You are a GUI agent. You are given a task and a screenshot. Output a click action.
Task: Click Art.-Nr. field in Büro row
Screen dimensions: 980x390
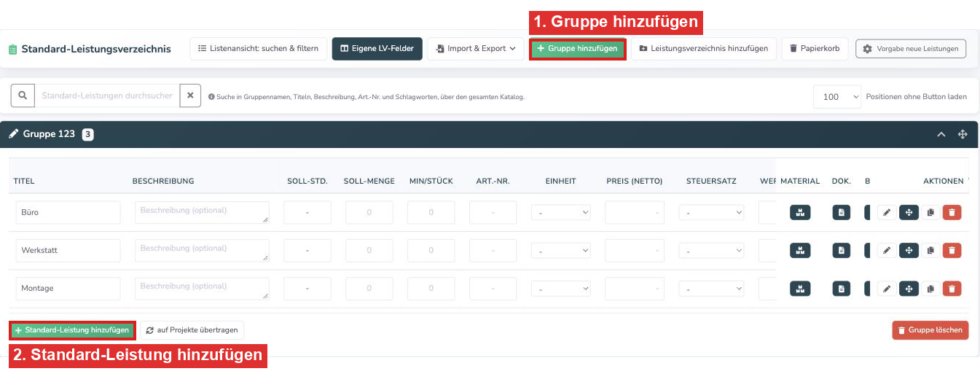click(x=493, y=212)
